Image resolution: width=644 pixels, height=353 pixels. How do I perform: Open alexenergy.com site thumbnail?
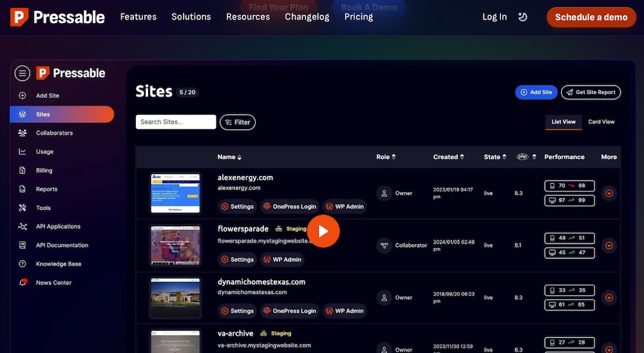click(x=175, y=193)
